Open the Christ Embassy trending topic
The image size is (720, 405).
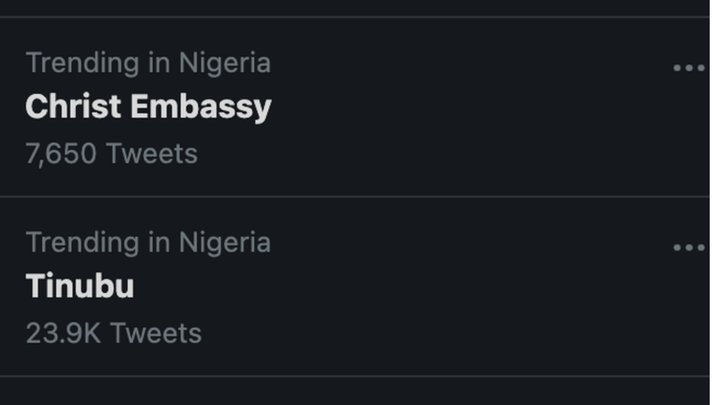[x=148, y=107]
